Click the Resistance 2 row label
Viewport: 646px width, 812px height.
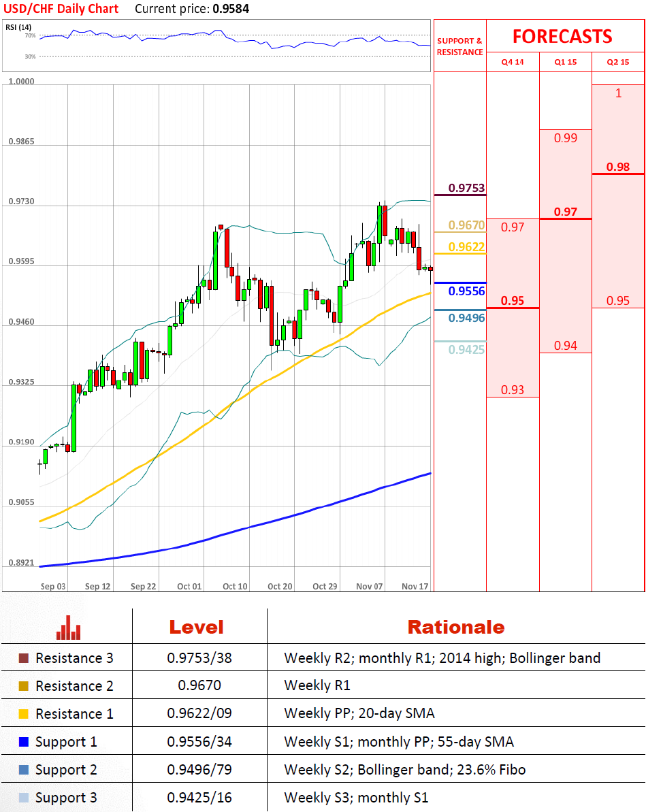(74, 685)
